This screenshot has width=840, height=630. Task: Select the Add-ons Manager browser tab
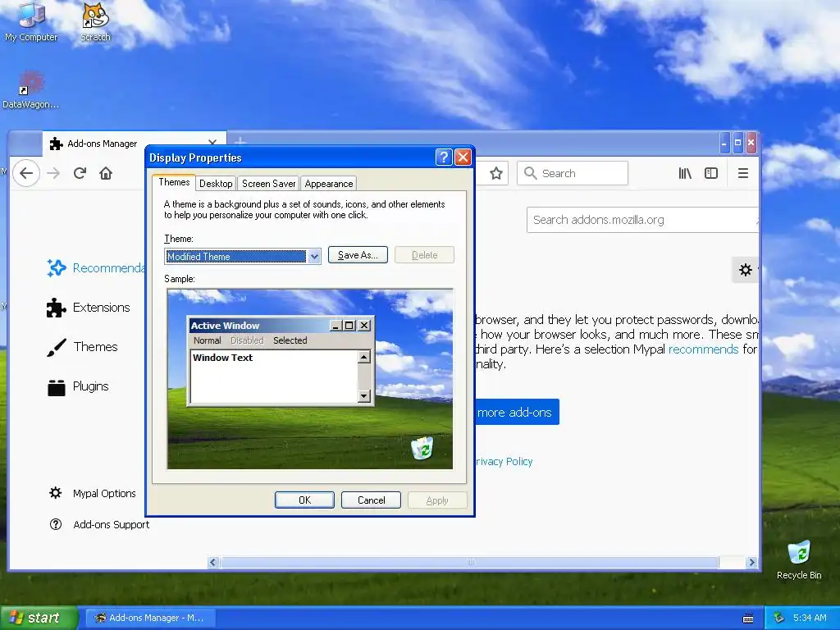point(134,144)
